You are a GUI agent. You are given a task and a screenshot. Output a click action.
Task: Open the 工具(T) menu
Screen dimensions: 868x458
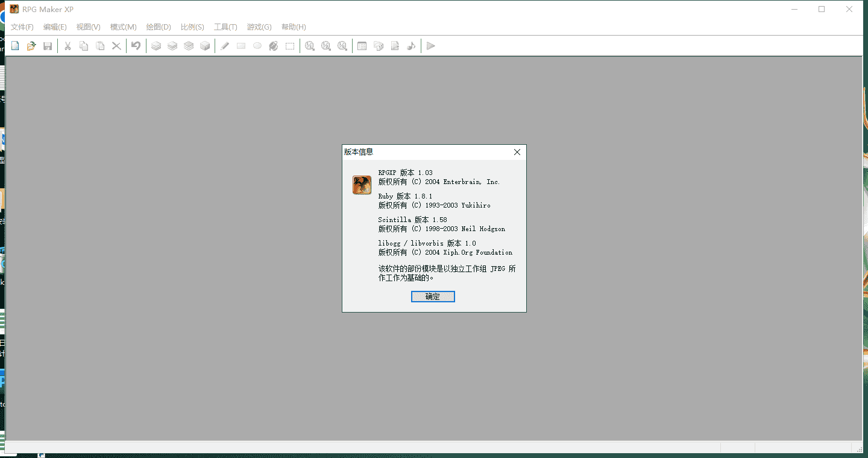tap(225, 27)
